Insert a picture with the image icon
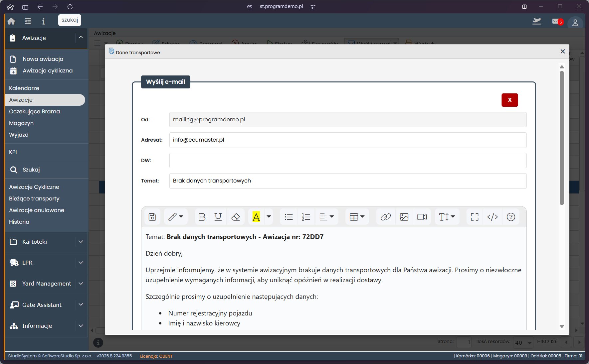This screenshot has width=589, height=364. pyautogui.click(x=404, y=217)
